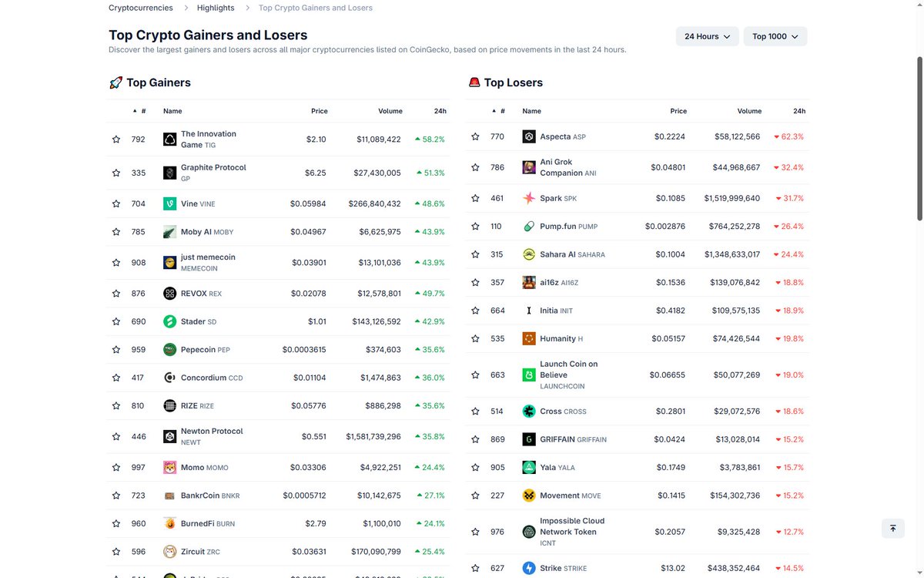
Task: Star the Pump.fun row
Action: [x=475, y=227]
